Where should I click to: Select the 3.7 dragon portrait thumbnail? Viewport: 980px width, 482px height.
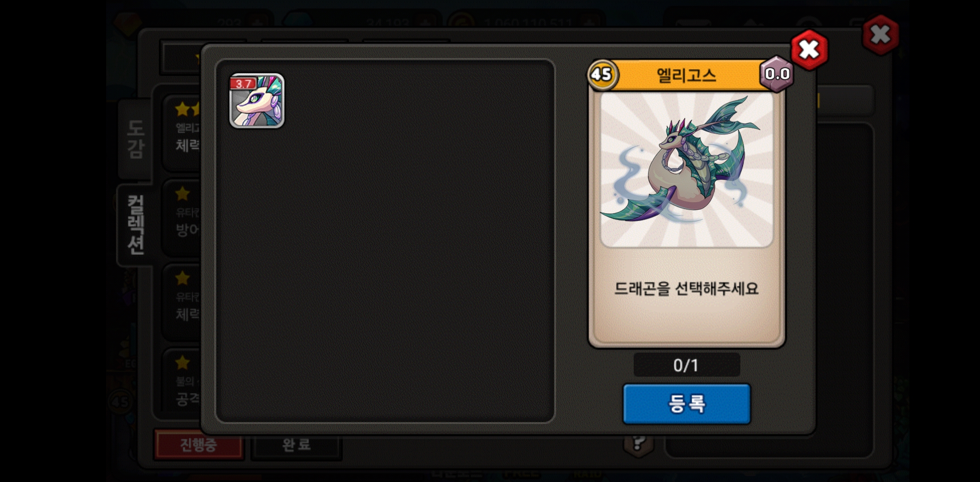257,101
